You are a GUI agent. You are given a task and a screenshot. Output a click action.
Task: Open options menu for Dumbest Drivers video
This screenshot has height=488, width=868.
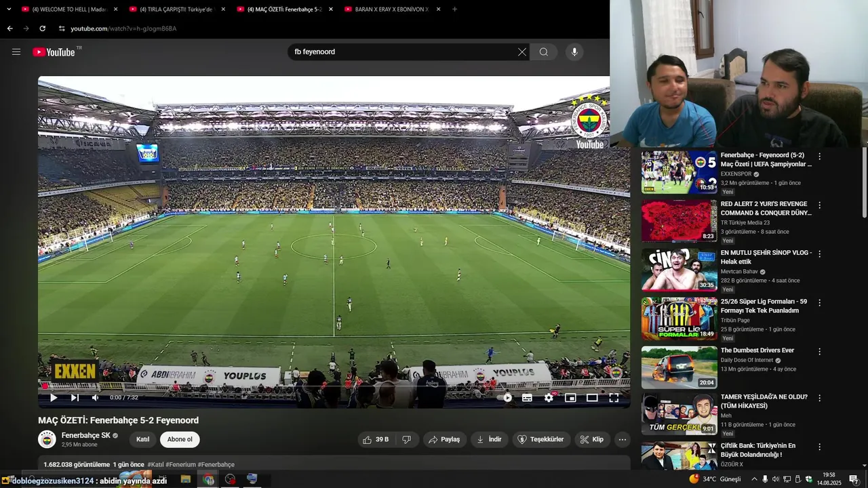819,352
